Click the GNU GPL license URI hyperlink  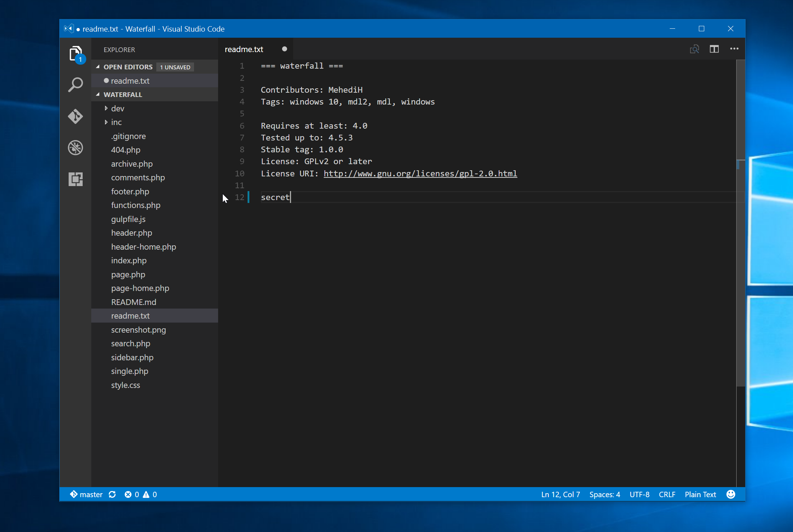click(420, 174)
